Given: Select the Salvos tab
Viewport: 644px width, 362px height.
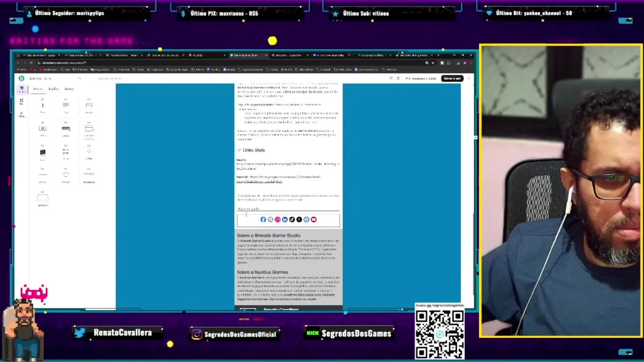Looking at the screenshot, I should tap(69, 89).
